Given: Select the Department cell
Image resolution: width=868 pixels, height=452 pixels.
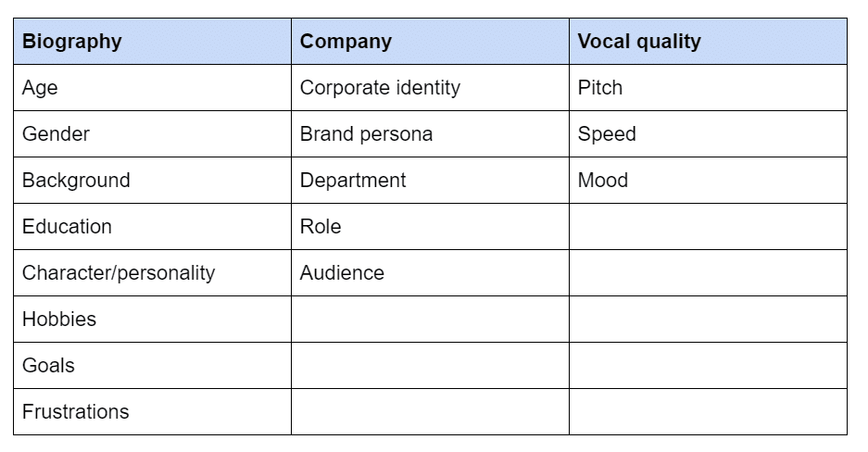Looking at the screenshot, I should tap(430, 181).
